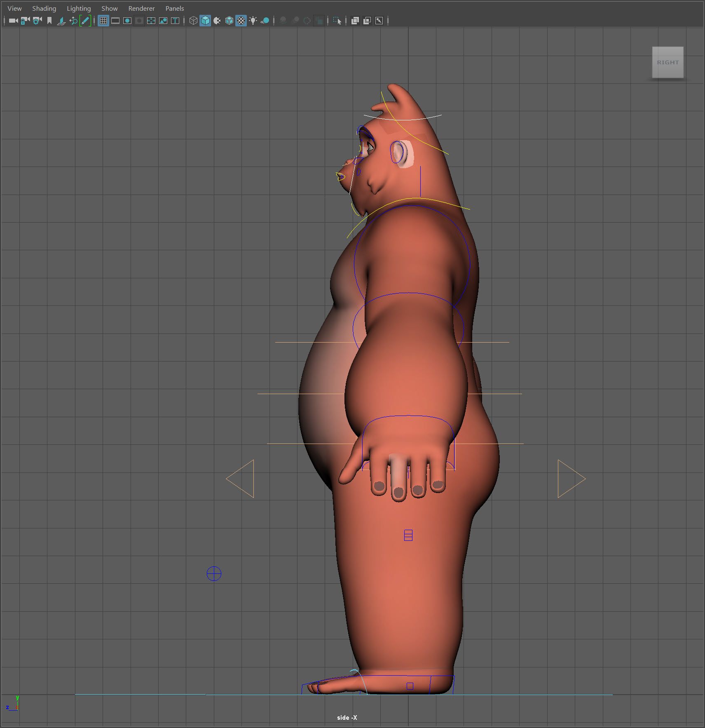Toggle the viewport Grid display button
Image resolution: width=705 pixels, height=728 pixels.
coord(103,21)
